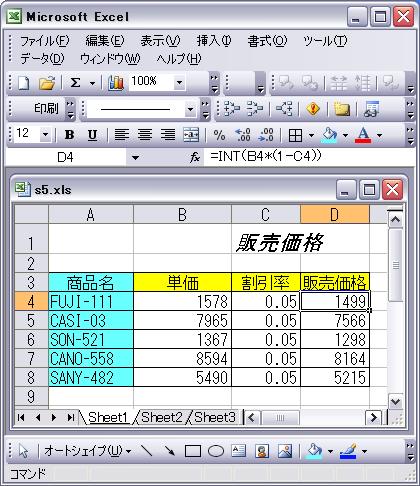420x486 pixels.
Task: Open the 書式 menu
Action: (x=267, y=41)
